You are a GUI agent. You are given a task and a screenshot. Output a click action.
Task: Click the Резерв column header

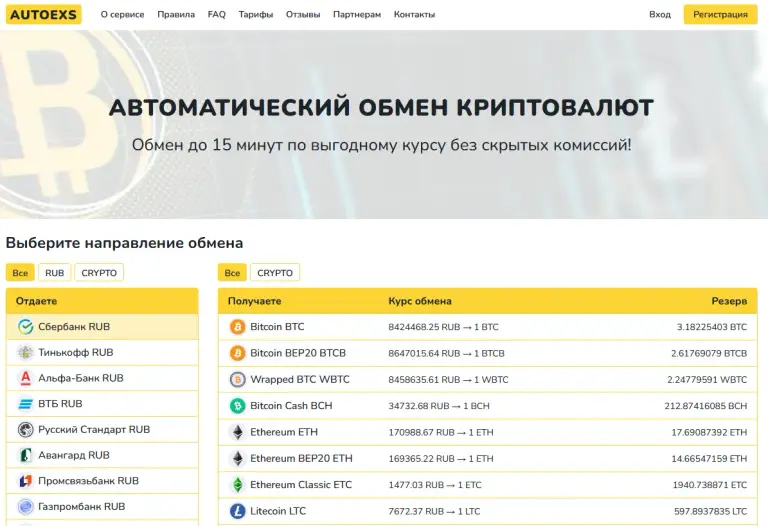click(729, 301)
